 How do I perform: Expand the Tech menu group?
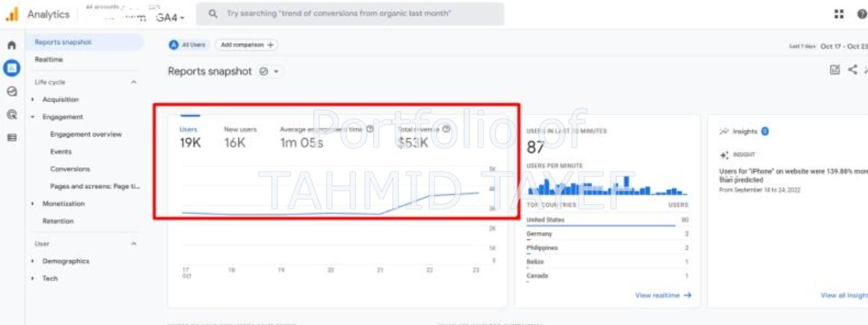click(x=33, y=279)
